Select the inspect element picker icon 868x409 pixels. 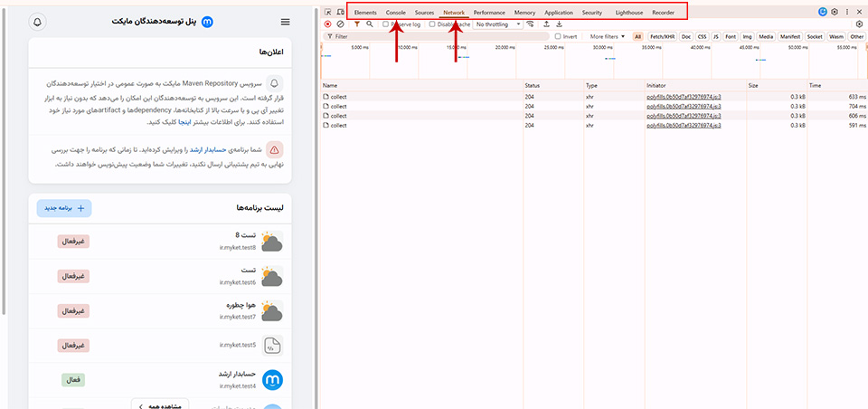click(327, 12)
